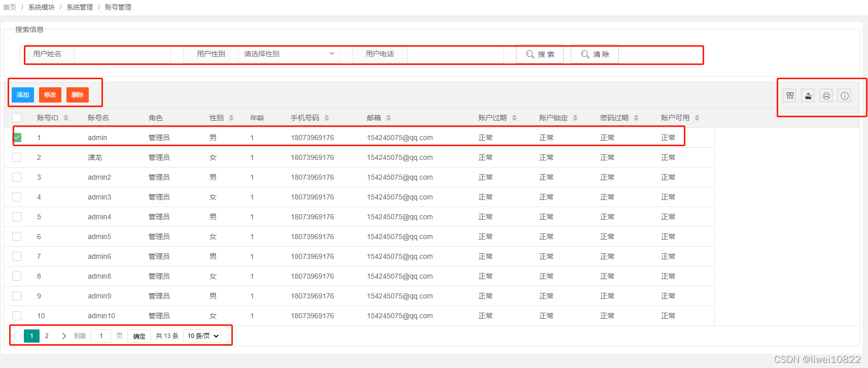Check the admin5 row checkbox
The width and height of the screenshot is (868, 368).
17,237
